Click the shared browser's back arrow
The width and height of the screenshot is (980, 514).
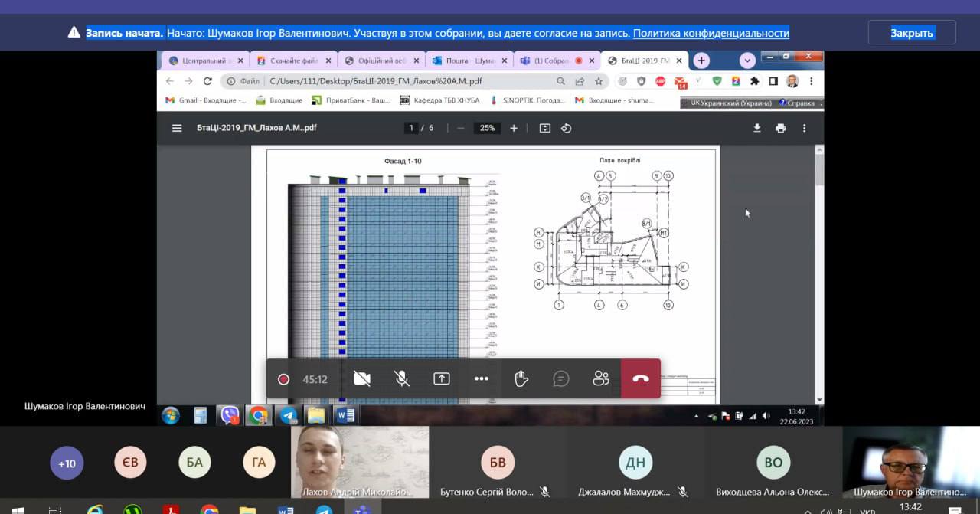coord(170,81)
